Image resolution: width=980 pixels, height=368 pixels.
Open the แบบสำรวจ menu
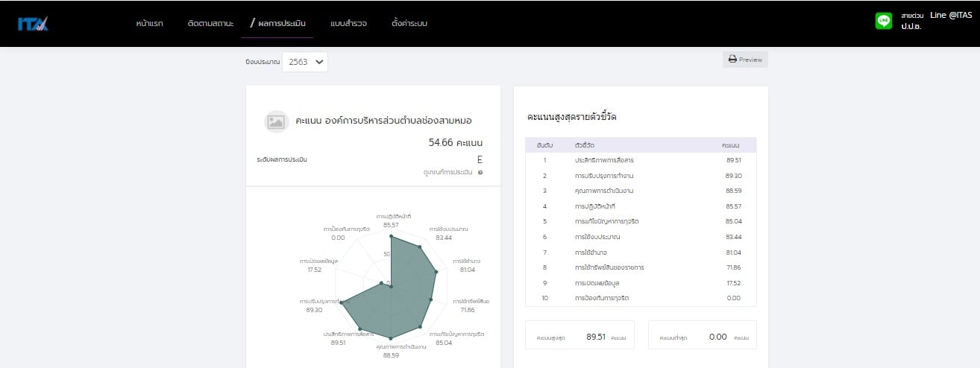(x=348, y=23)
